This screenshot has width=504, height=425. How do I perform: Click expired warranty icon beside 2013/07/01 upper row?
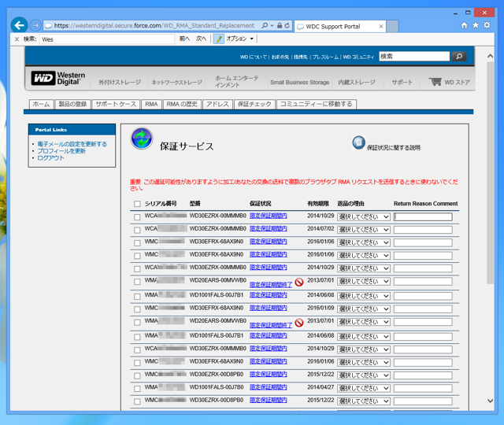[299, 282]
